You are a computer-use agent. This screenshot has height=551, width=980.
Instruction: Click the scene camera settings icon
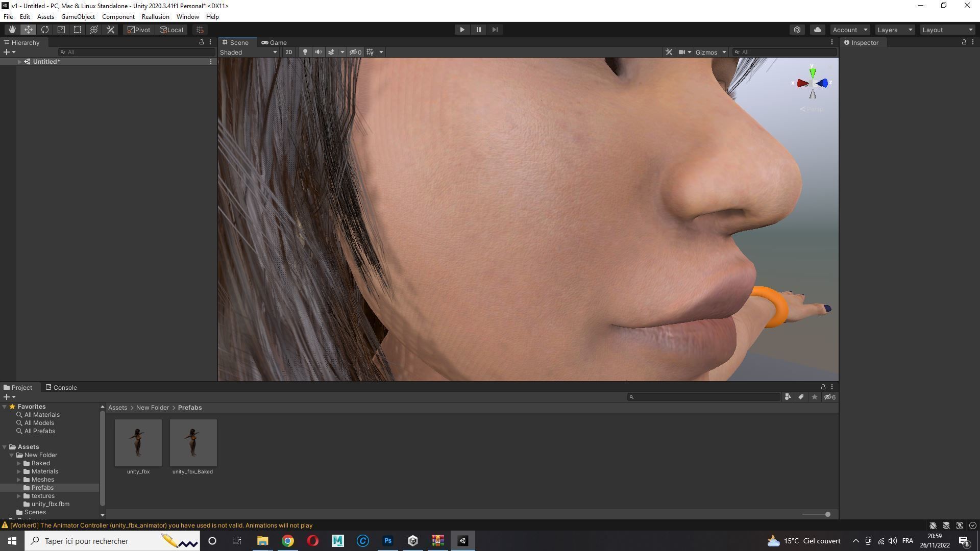click(681, 52)
